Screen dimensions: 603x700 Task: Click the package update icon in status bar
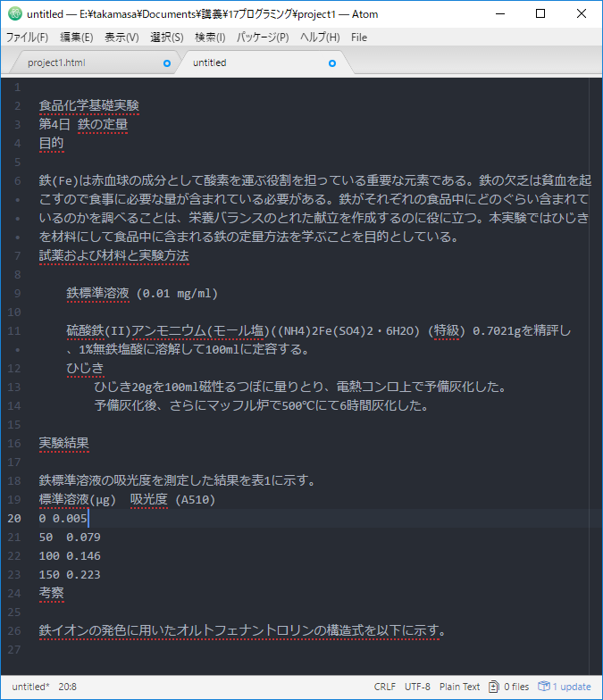point(543,687)
